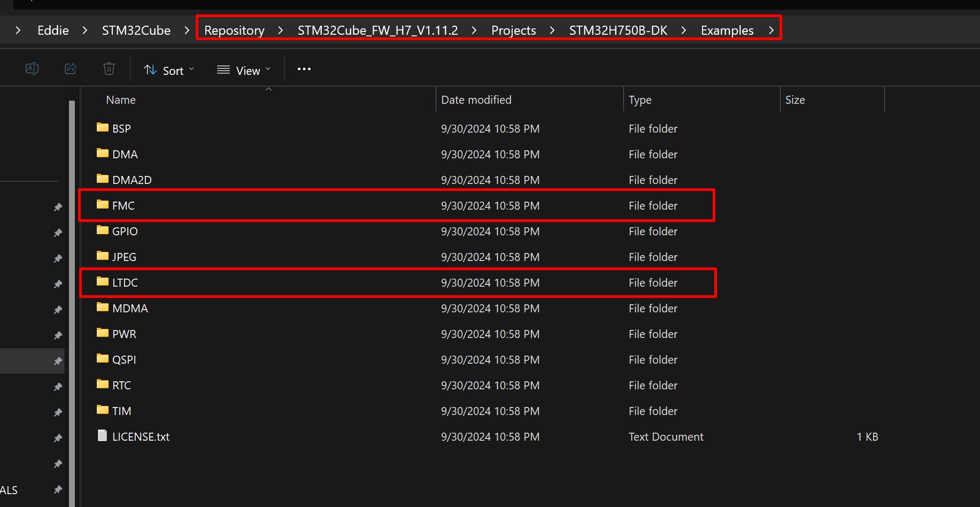Click the Type column header
This screenshot has width=980, height=507.
point(640,100)
